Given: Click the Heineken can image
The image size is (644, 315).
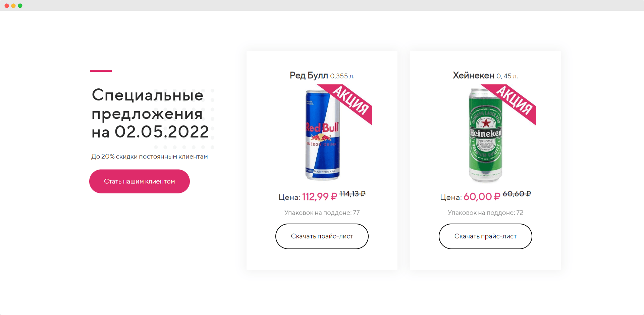Looking at the screenshot, I should point(485,135).
